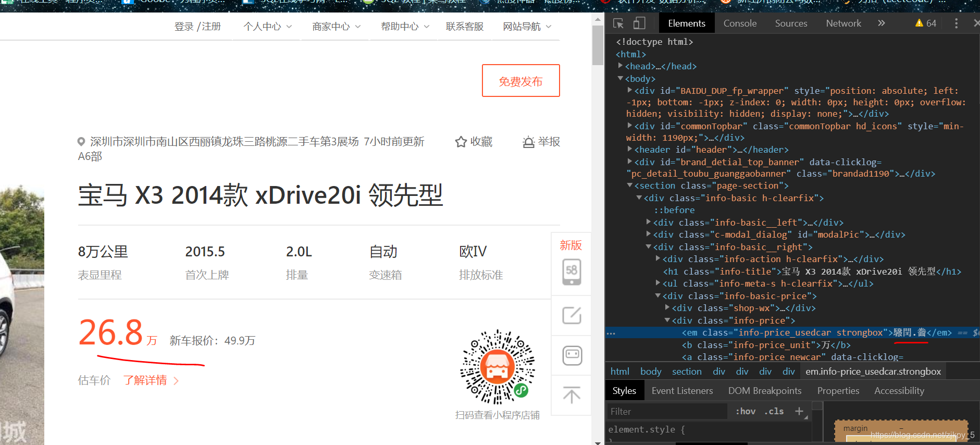This screenshot has width=980, height=445.
Task: Expand the 网站导航 dropdown menu
Action: click(x=527, y=27)
